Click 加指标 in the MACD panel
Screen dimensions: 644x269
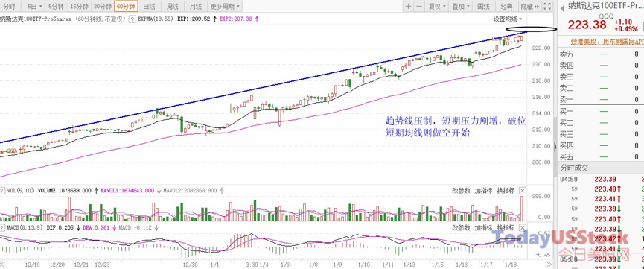pyautogui.click(x=483, y=227)
